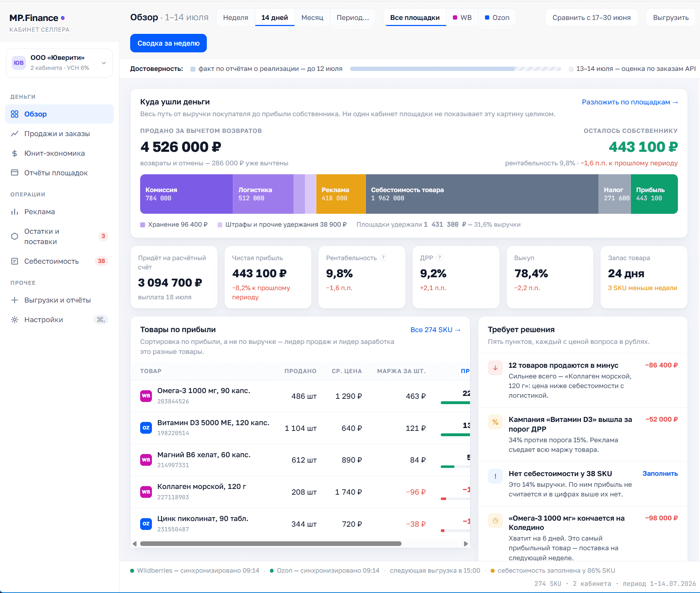Click the Реклама bar chart icon
700x593 pixels.
[15, 212]
